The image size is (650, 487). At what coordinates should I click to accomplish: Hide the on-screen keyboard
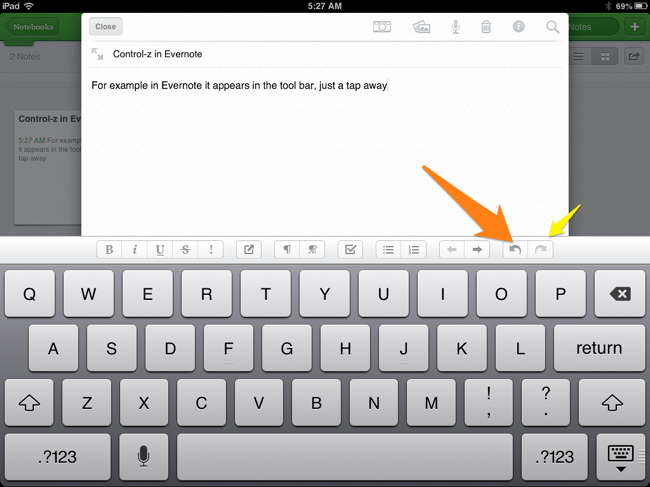621,457
